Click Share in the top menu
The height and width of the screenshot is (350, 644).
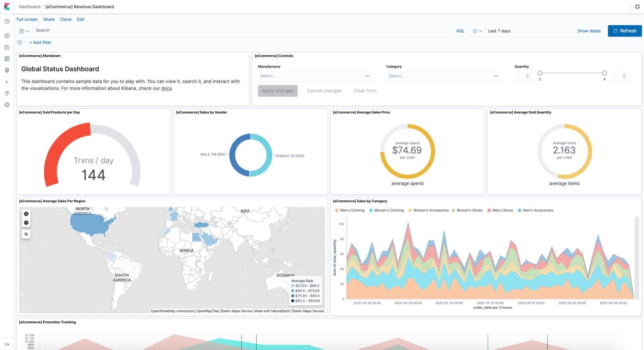49,19
